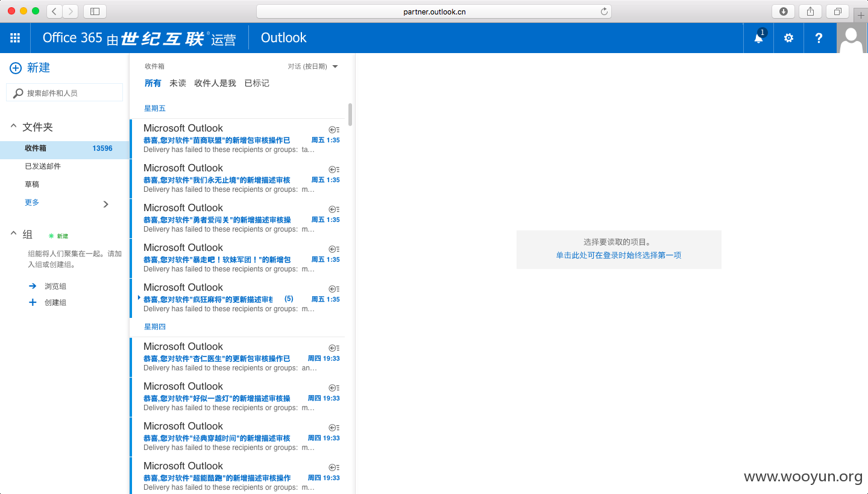Open the email about "我们永无止境"
868x494 pixels.
click(x=237, y=179)
